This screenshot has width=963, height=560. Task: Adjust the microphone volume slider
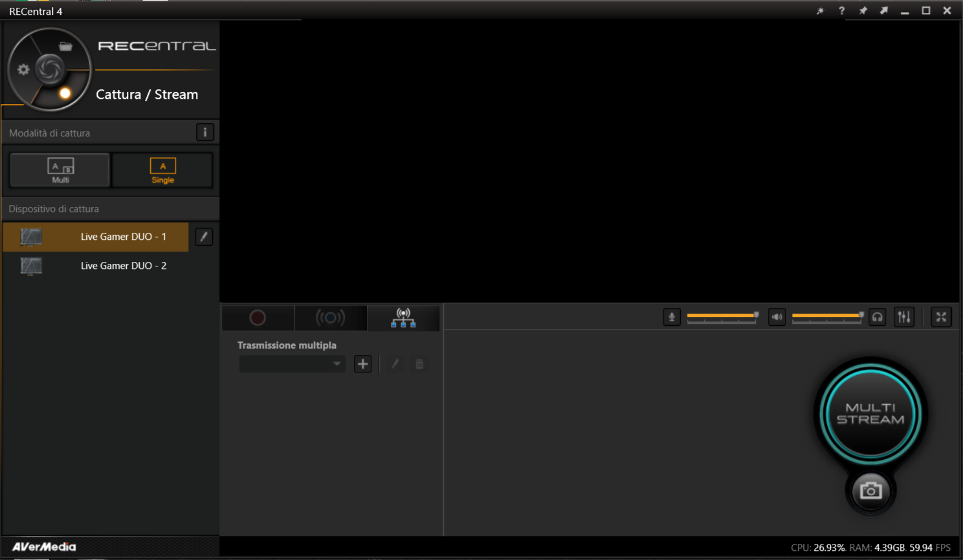[722, 316]
